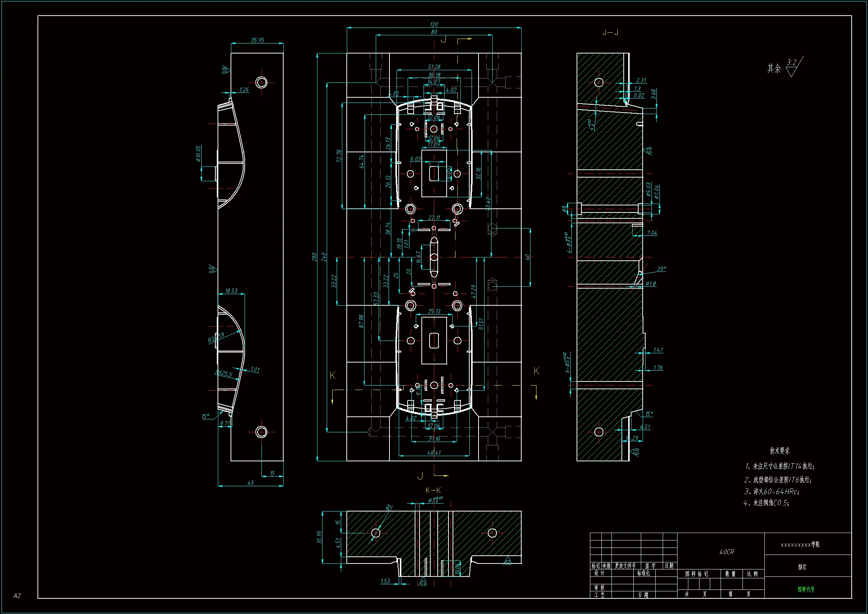Click the J–J section view label
The height and width of the screenshot is (614, 868).
coord(610,33)
